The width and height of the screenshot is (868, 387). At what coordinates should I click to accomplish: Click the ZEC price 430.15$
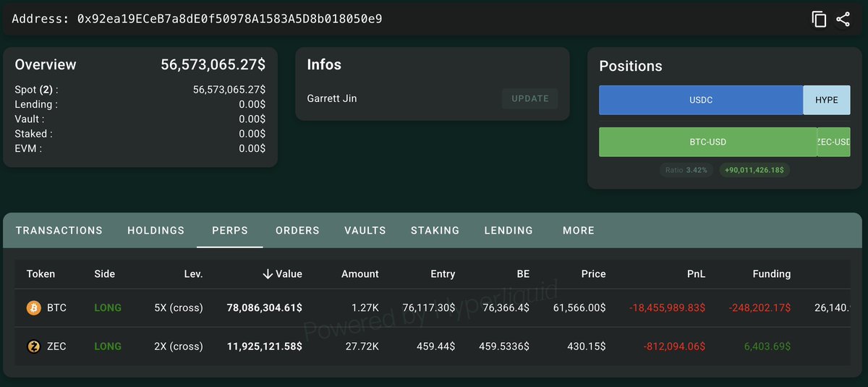587,346
